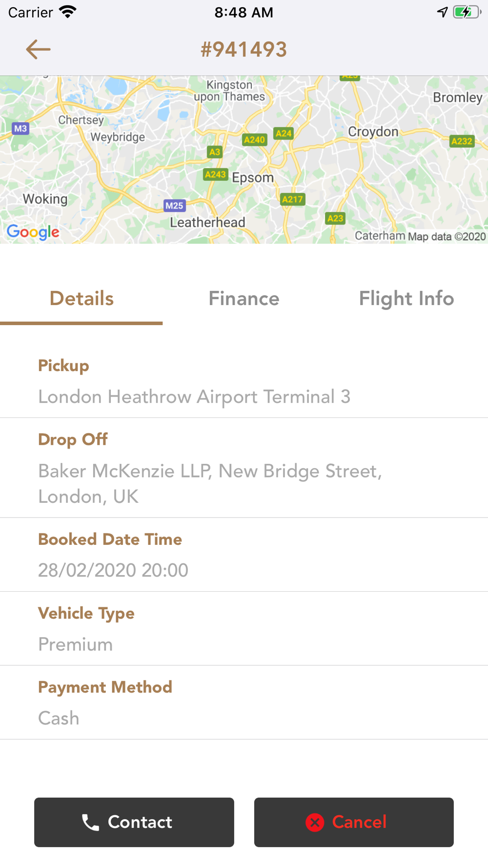The width and height of the screenshot is (488, 868).
Task: Tap the red X icon on Cancel
Action: click(315, 823)
